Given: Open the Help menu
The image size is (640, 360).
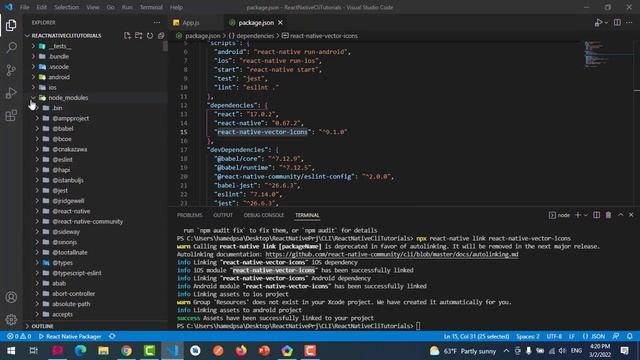Looking at the screenshot, I should 176,7.
